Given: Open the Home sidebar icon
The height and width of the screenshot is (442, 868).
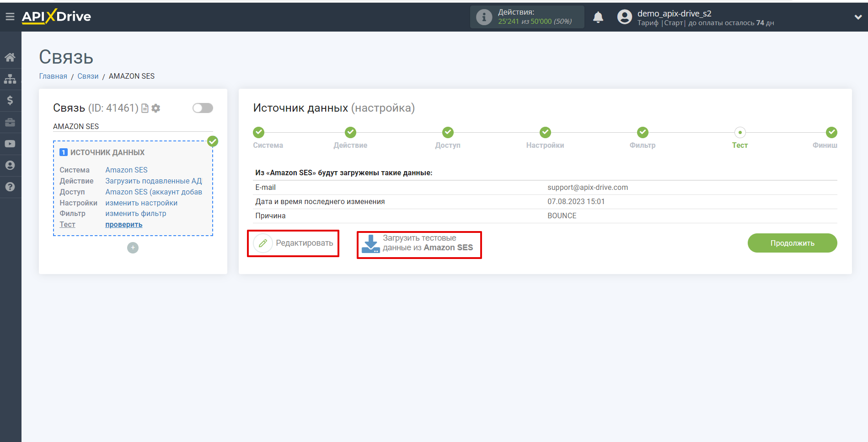Looking at the screenshot, I should 10,57.
